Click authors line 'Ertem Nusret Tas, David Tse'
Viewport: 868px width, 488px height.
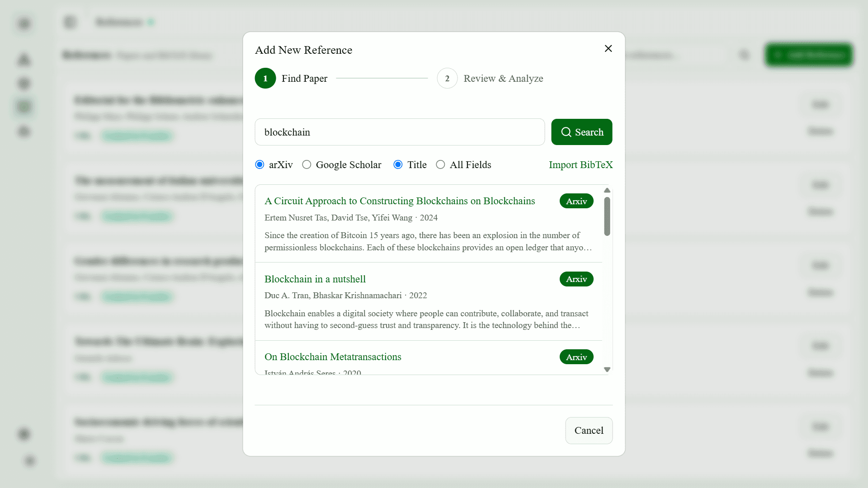click(x=351, y=217)
